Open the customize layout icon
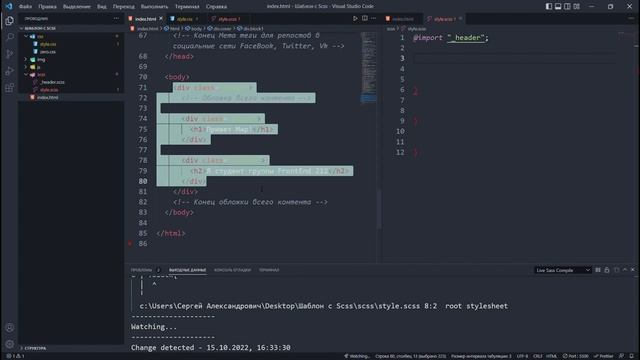The width and height of the screenshot is (640, 360). (x=576, y=6)
